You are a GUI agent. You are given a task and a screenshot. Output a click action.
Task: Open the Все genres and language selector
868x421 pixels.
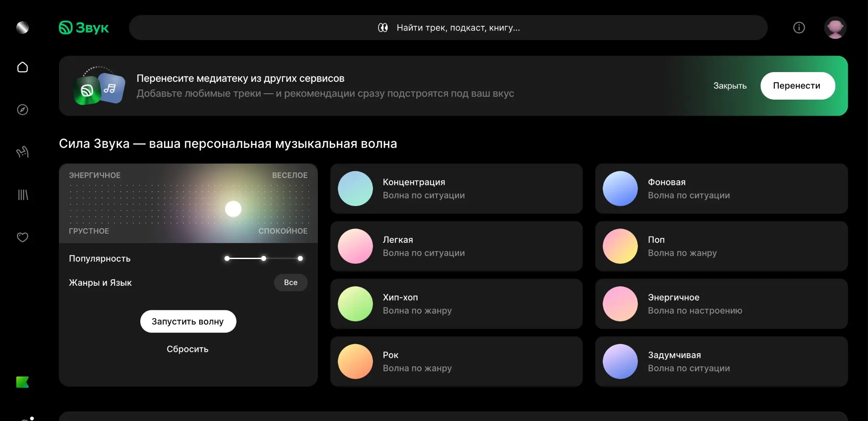[291, 282]
